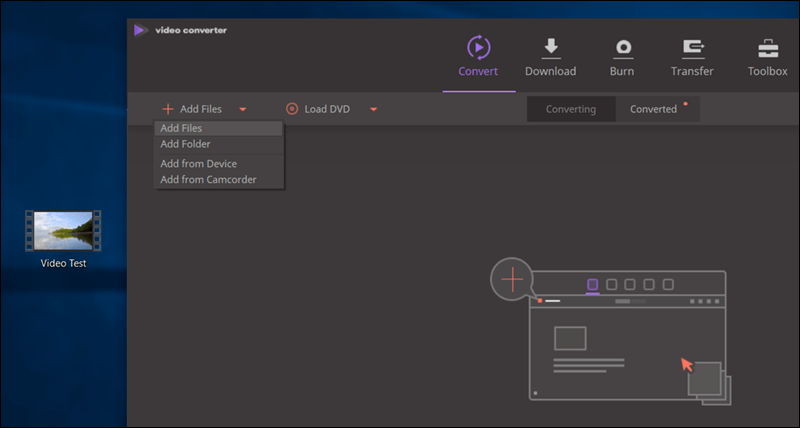Select Add from Device menu entry
This screenshot has height=428, width=800.
click(218, 164)
